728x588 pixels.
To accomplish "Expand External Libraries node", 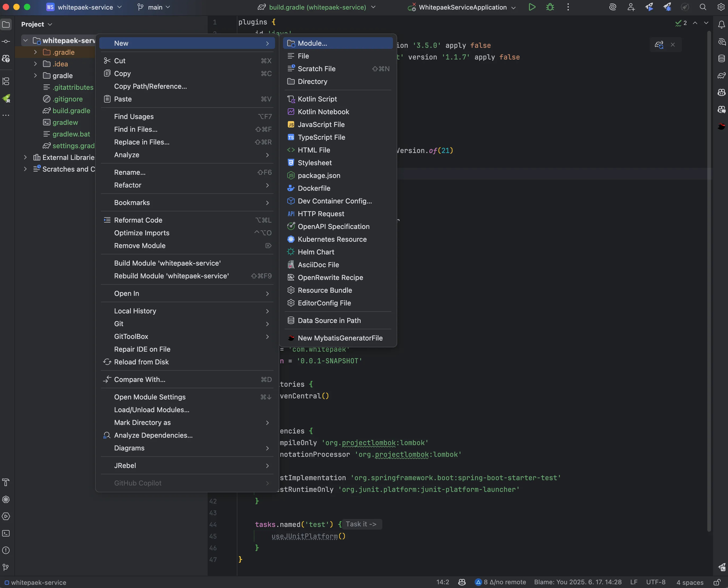I will pos(25,157).
